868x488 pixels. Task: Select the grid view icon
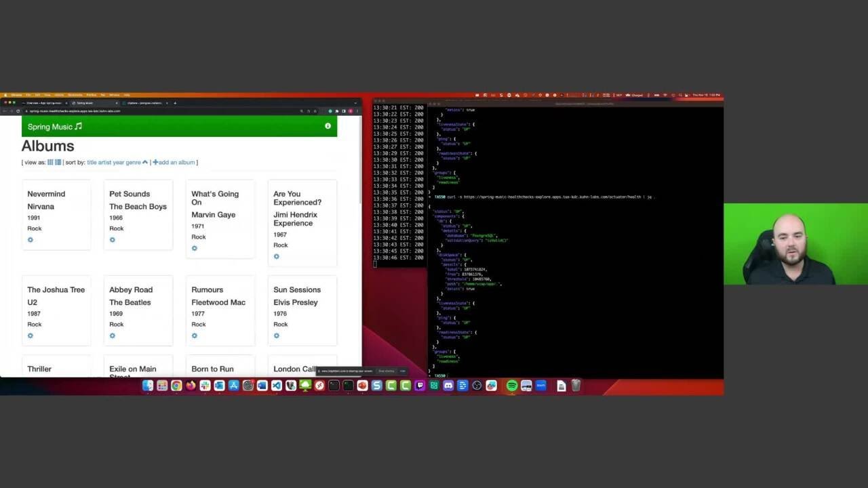pos(49,163)
